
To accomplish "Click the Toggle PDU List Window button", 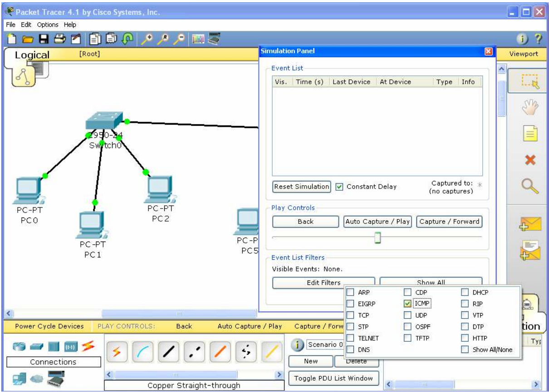I will [x=333, y=378].
